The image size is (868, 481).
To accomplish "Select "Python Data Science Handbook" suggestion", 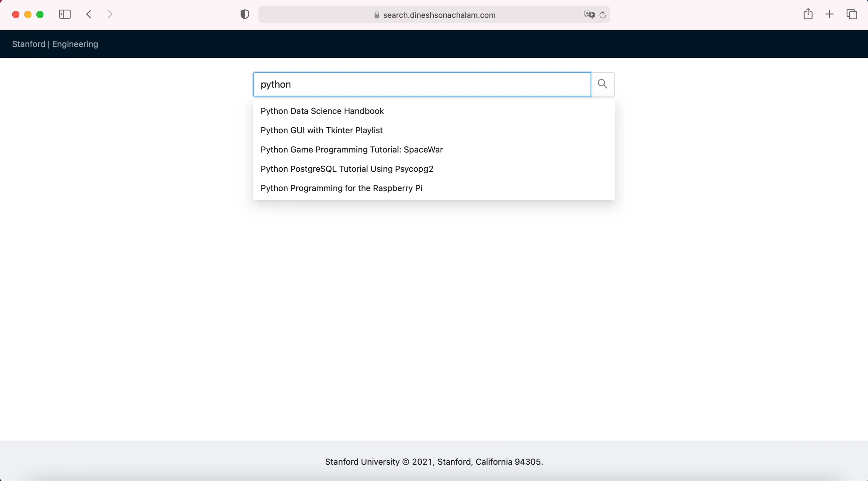I will 322,111.
